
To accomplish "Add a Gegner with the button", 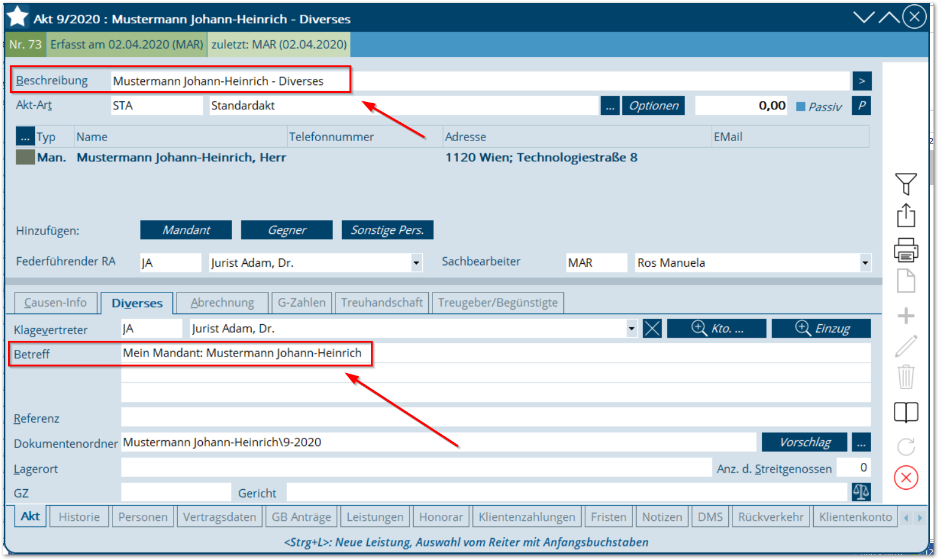I will coord(287,230).
